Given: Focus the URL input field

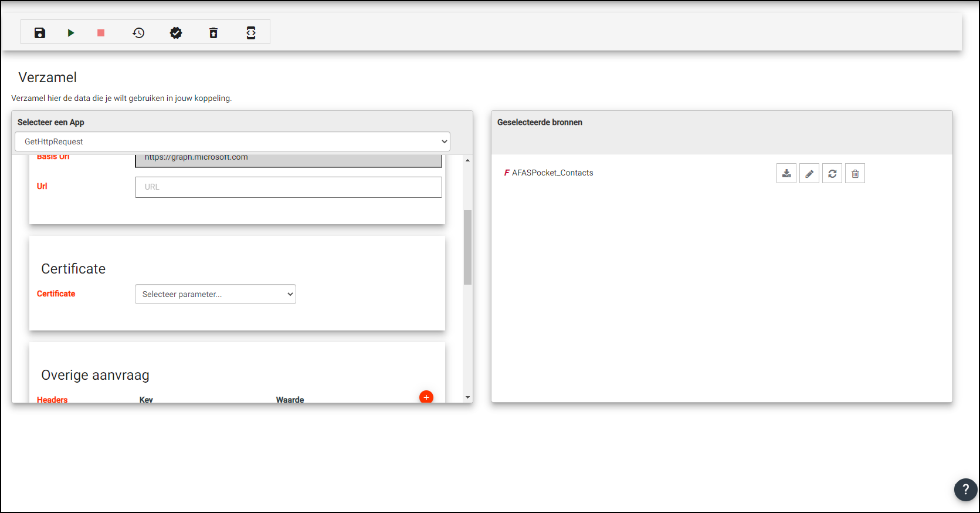Looking at the screenshot, I should tap(288, 187).
